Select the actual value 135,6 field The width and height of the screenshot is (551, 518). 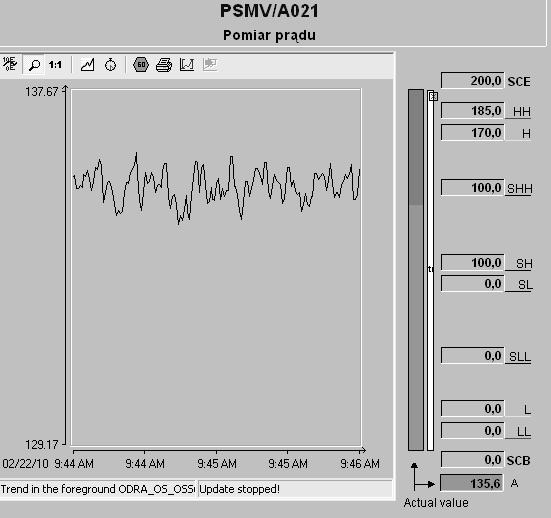tap(472, 483)
